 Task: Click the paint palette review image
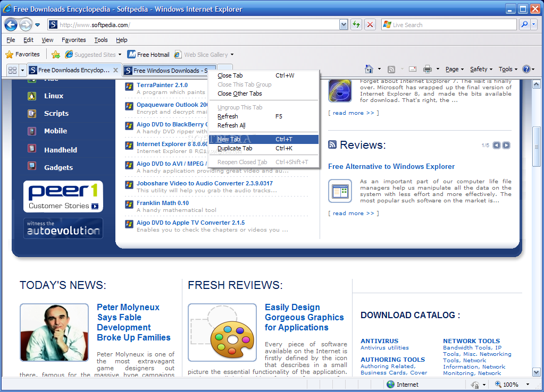click(x=222, y=333)
